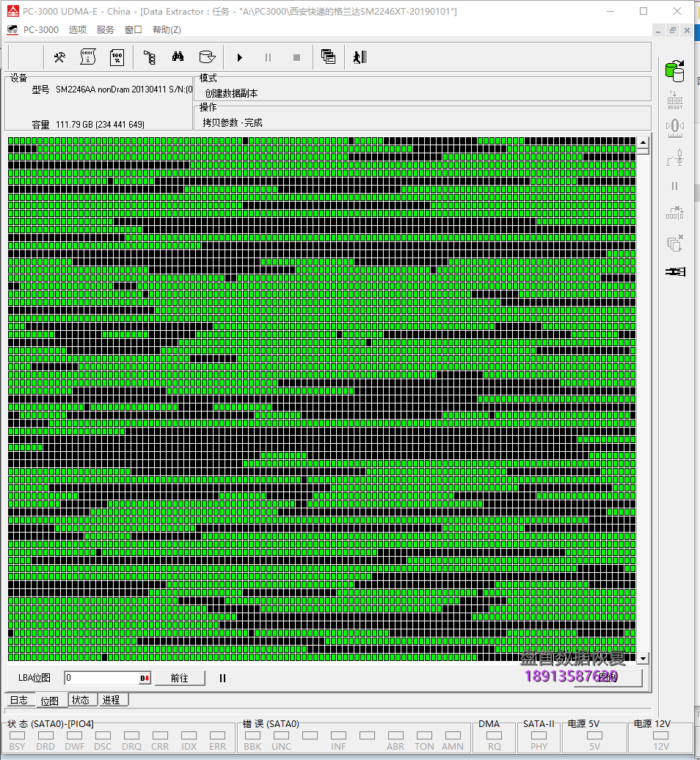Switch to the 进程 tab
Screen dimensions: 700x760
111,701
